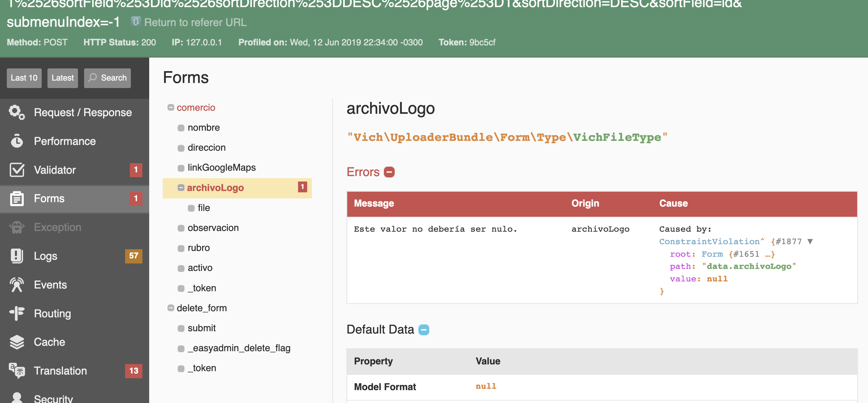Click the Forms clipboard icon
The width and height of the screenshot is (868, 403).
[x=17, y=198]
